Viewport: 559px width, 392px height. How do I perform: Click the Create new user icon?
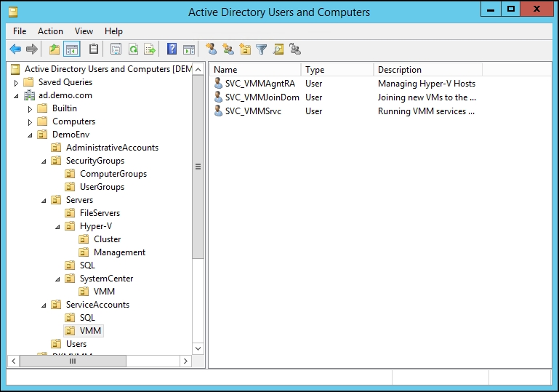(x=212, y=49)
